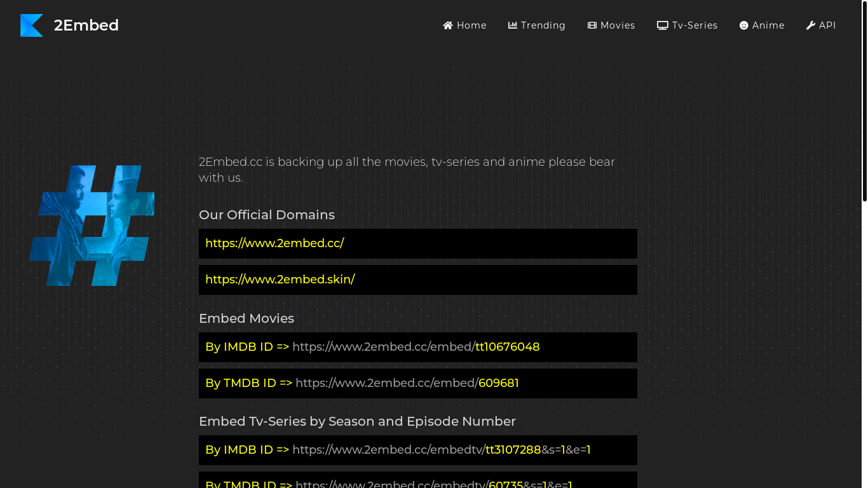The height and width of the screenshot is (488, 868).
Task: Open the https://www.2embed.cc/ domain link
Action: 275,243
